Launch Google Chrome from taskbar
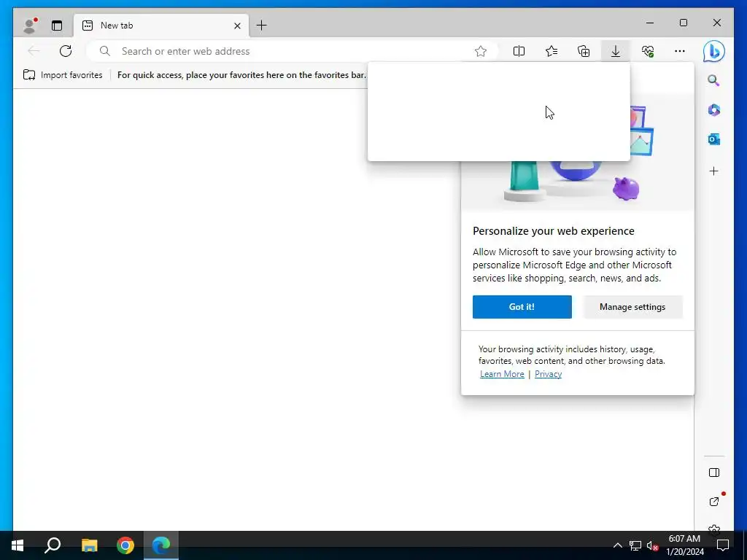747x560 pixels. 125,545
